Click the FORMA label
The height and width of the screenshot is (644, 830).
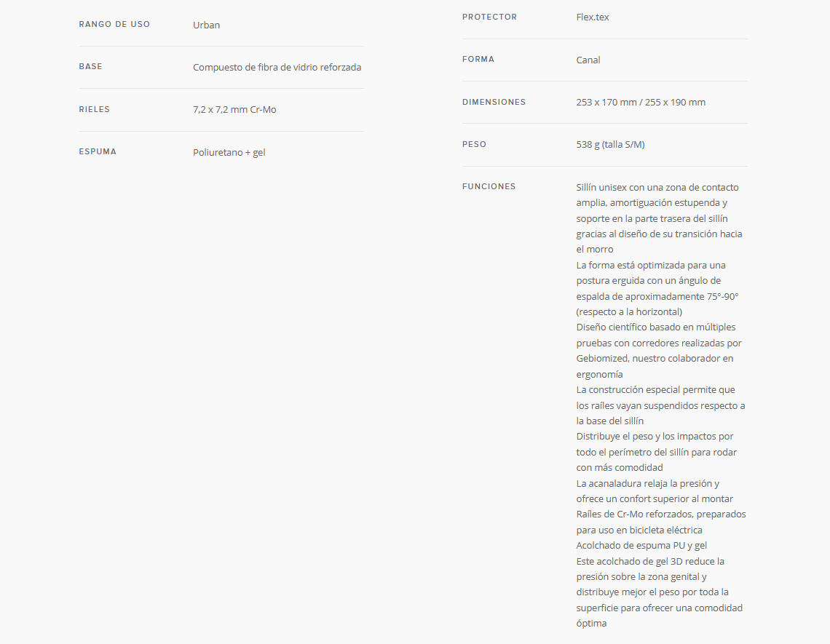click(x=478, y=59)
